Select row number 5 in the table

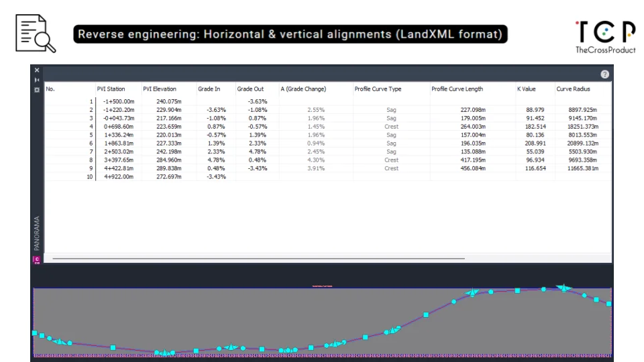91,135
